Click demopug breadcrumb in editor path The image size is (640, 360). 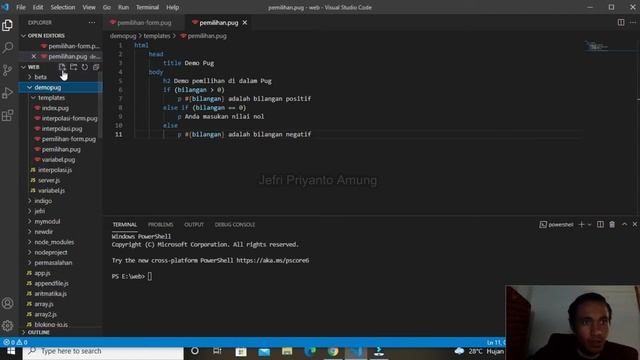tap(123, 36)
